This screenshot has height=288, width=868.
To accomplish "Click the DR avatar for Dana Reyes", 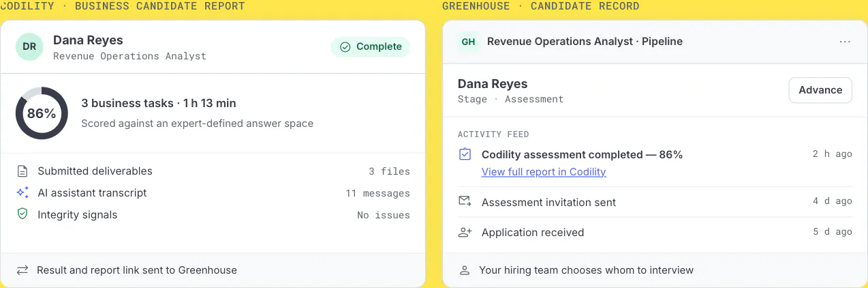I will 29,46.
